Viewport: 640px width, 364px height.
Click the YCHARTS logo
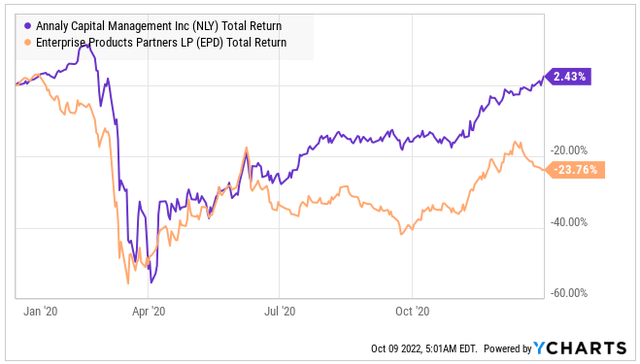580,348
